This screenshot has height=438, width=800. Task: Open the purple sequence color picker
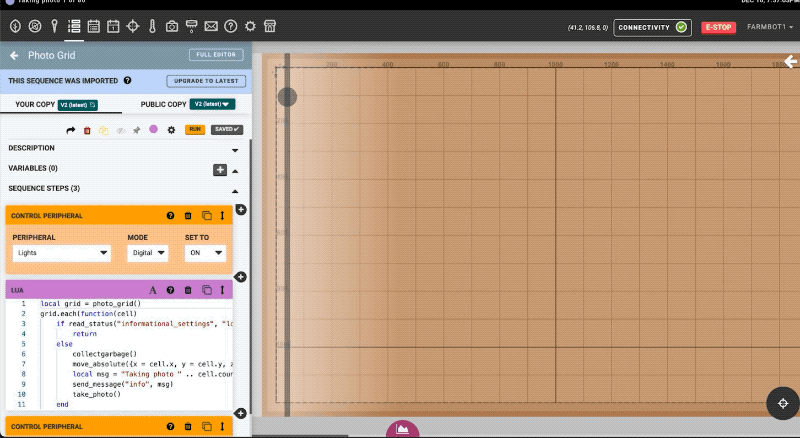click(153, 129)
